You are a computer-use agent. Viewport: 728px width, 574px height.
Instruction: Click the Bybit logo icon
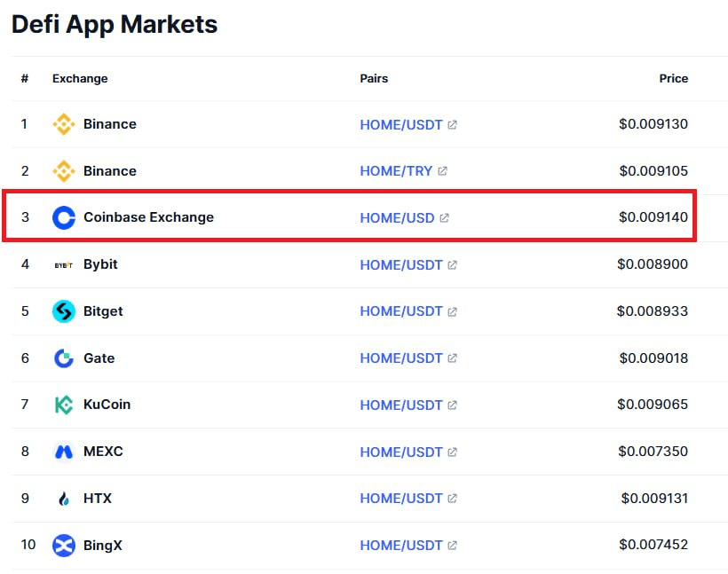pos(64,265)
